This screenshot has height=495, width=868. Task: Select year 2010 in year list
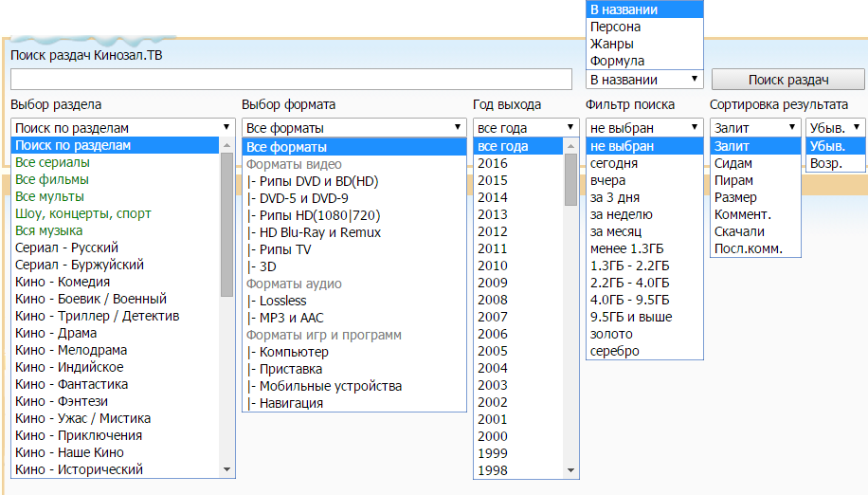(493, 266)
